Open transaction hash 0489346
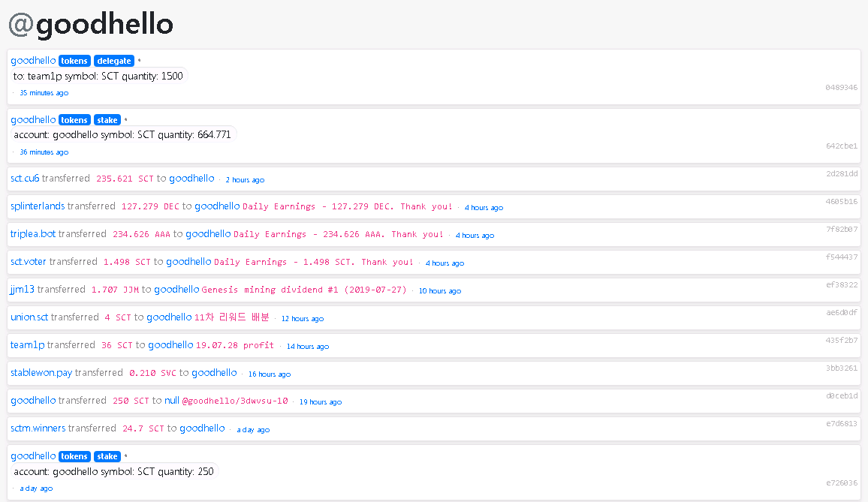 pyautogui.click(x=841, y=88)
